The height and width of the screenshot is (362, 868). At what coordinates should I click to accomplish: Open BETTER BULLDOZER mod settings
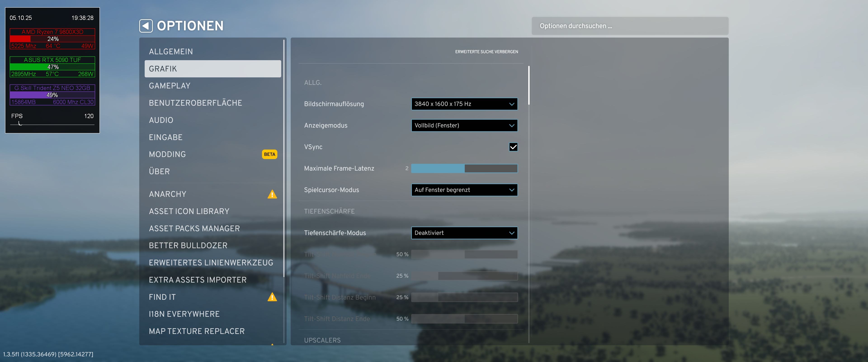[188, 246]
